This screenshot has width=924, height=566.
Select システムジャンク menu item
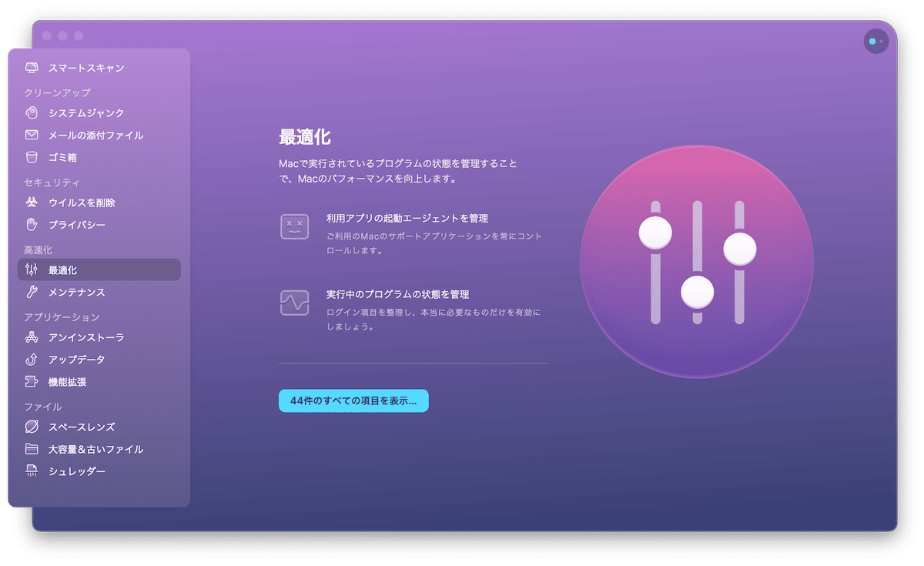pos(99,112)
